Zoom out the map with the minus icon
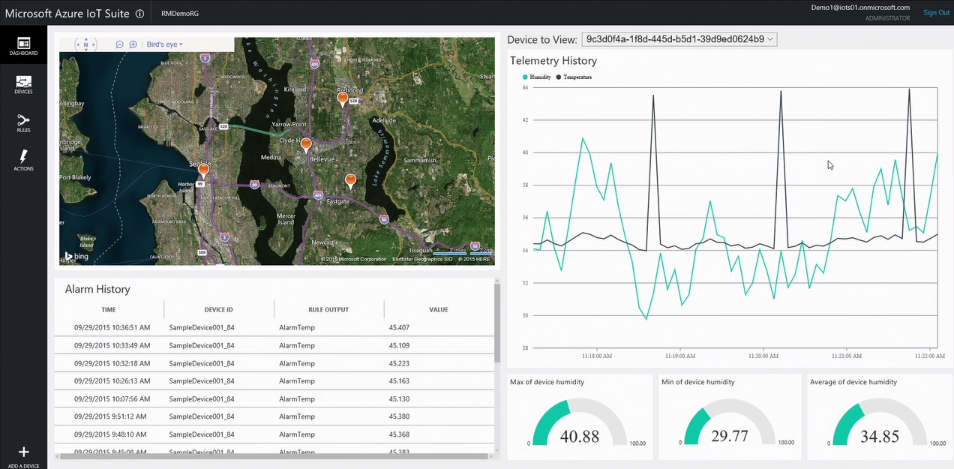Image resolution: width=954 pixels, height=469 pixels. [x=120, y=44]
